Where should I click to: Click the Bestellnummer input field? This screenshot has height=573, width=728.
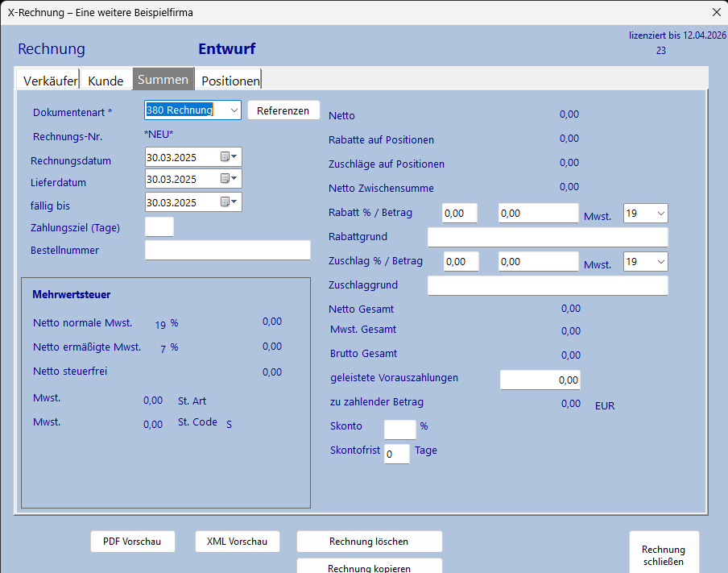(227, 250)
